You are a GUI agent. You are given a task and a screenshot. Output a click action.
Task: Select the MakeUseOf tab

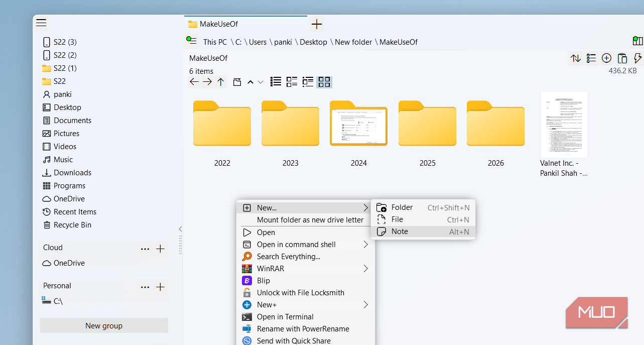coord(245,24)
